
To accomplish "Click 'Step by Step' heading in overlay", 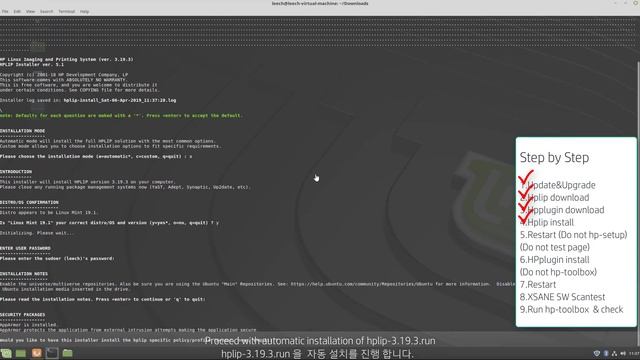I will (554, 158).
